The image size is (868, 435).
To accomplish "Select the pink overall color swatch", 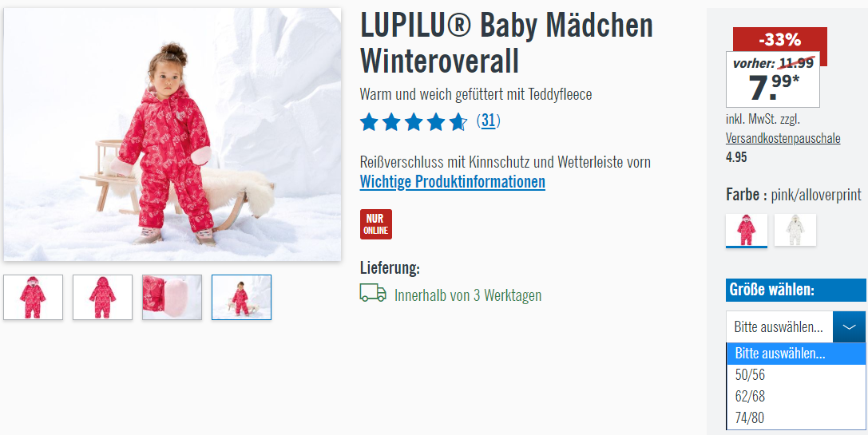I will tap(746, 230).
